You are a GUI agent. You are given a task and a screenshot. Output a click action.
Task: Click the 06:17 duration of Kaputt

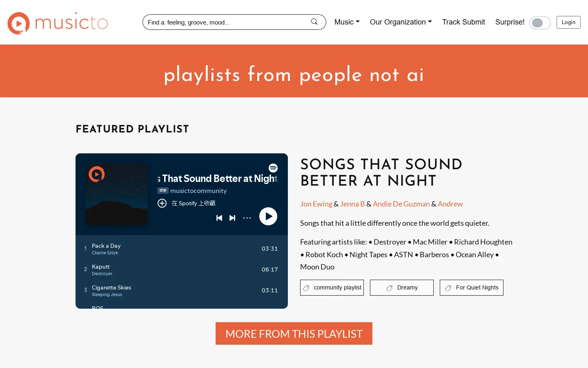point(270,269)
